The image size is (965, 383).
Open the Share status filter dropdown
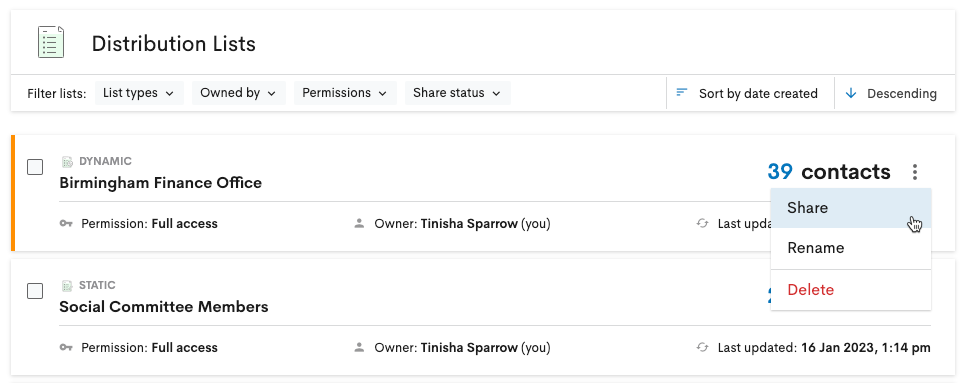click(457, 93)
